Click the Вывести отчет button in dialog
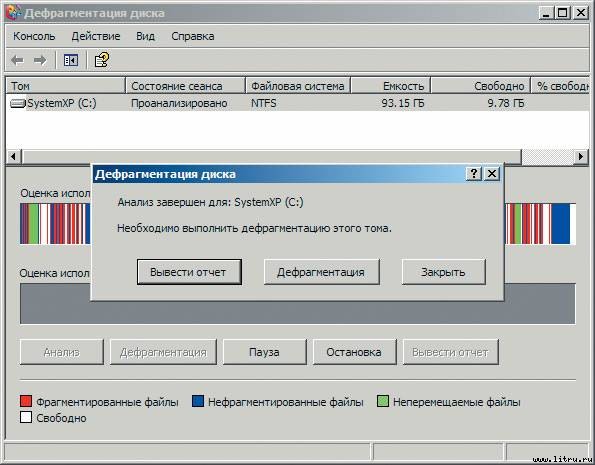595x465 pixels. (x=189, y=272)
